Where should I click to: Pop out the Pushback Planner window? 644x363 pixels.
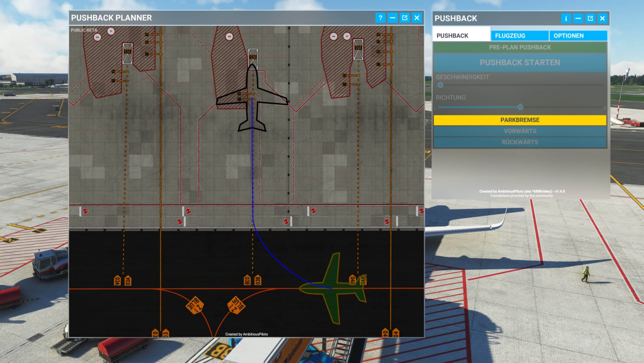pyautogui.click(x=405, y=18)
